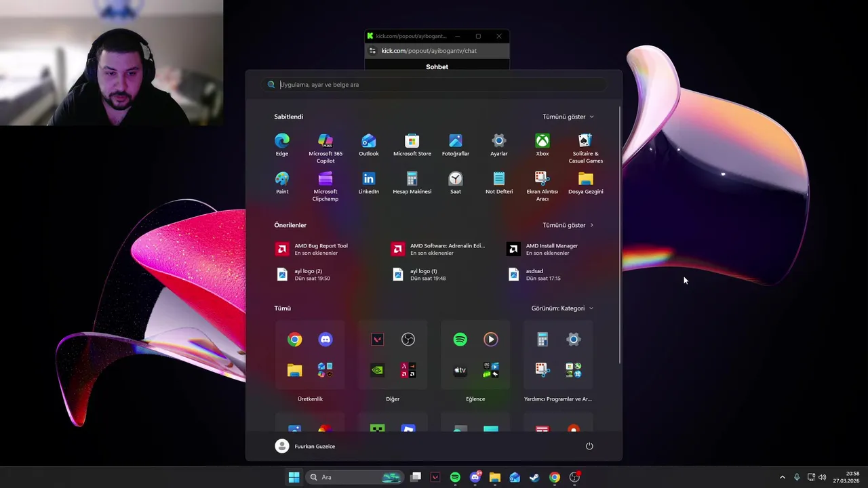This screenshot has height=488, width=868.
Task: Open Microsoft Store from pinned apps
Action: click(412, 145)
